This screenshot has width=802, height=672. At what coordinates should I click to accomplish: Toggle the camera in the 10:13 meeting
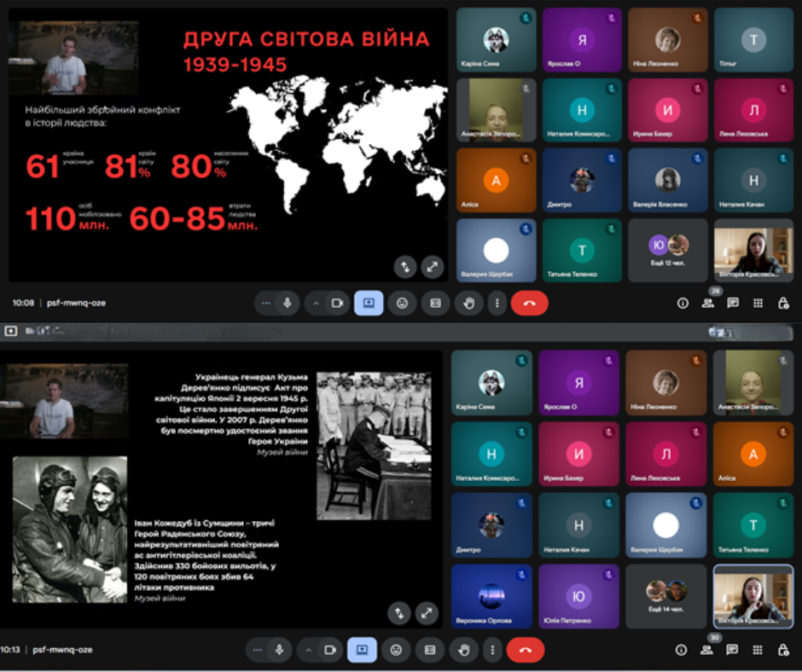[330, 650]
